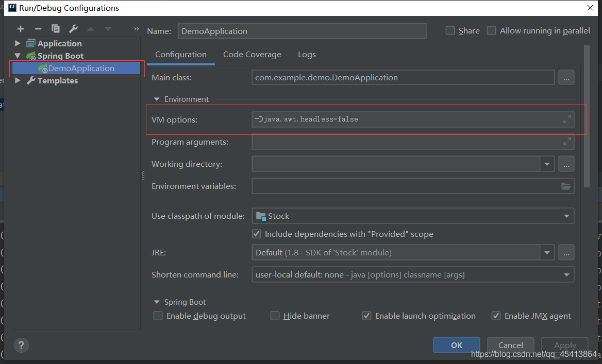
Task: Switch to the Configuration tab
Action: 181,55
